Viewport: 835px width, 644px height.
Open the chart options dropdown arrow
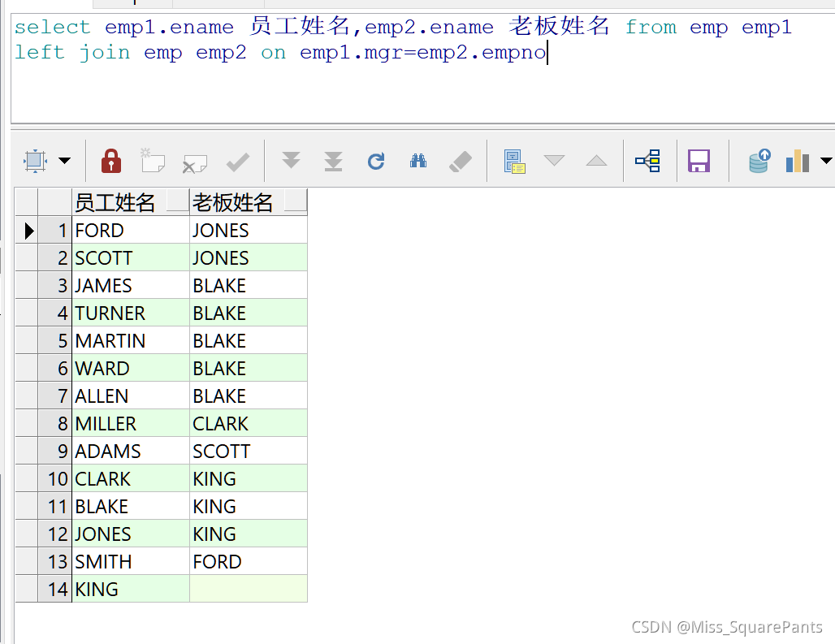pyautogui.click(x=827, y=160)
